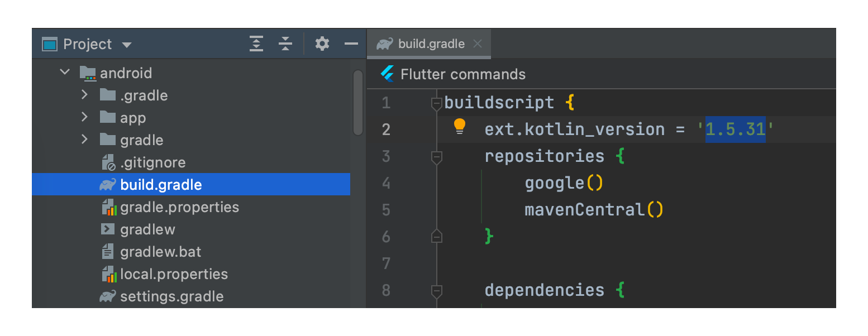Click the intention lightbulb on line 2
This screenshot has height=336, width=868.
(459, 126)
